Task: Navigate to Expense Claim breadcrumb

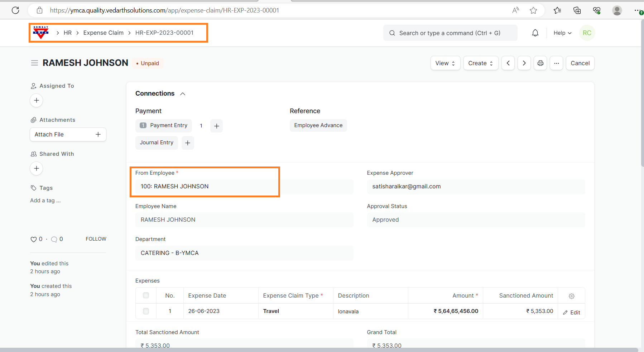Action: click(103, 33)
